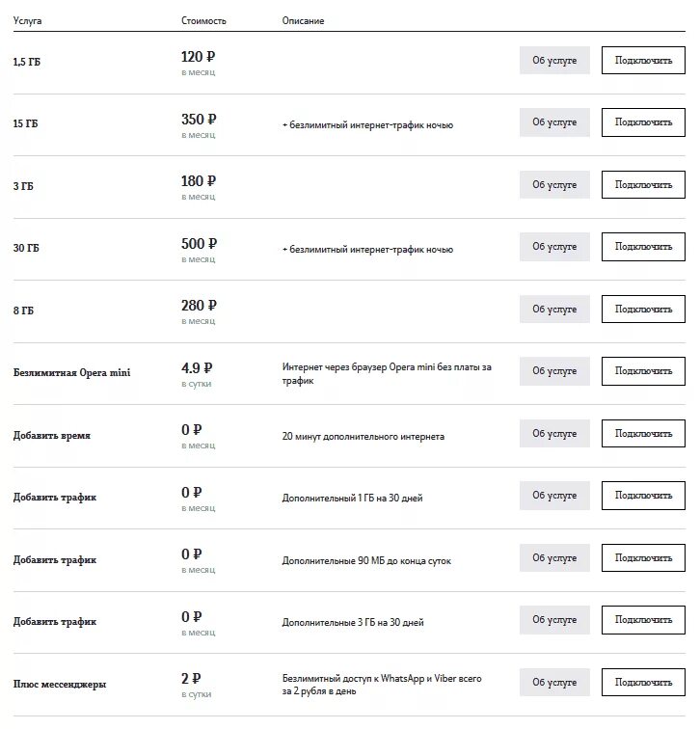
Task: Activate the 30 ГБ plan via "Подключить"
Action: (643, 247)
